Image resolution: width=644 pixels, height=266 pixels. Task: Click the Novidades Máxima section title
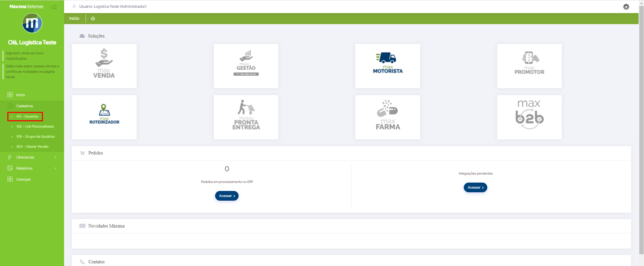[x=106, y=226]
